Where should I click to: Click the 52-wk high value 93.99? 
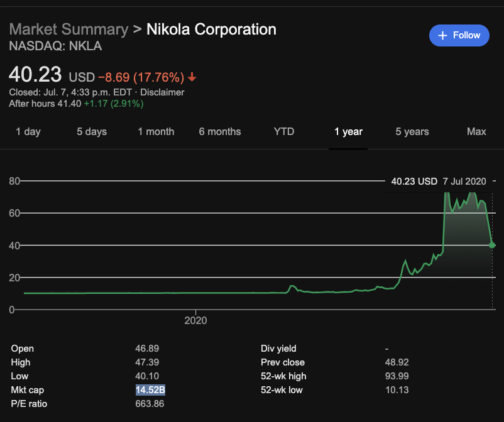tap(397, 376)
